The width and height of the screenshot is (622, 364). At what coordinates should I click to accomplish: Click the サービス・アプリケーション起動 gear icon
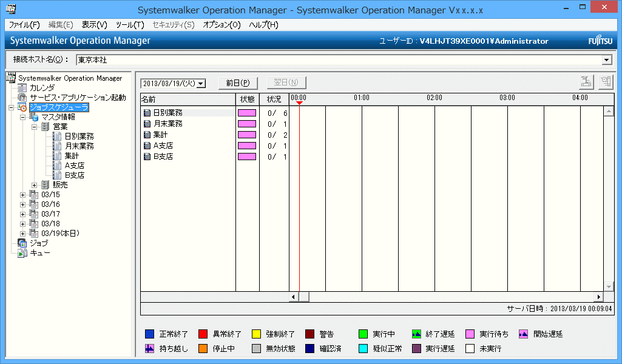point(22,98)
